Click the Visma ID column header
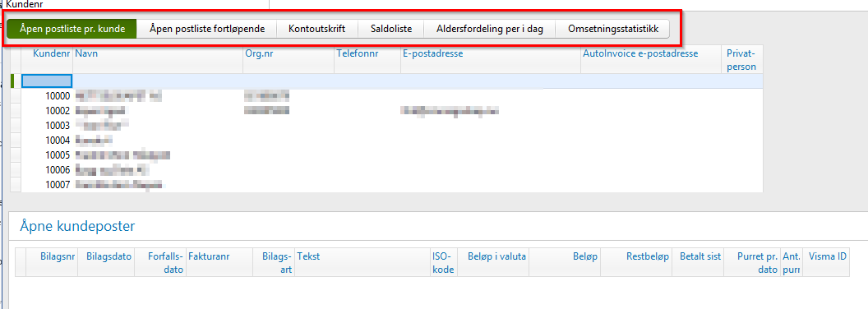The image size is (868, 309). [x=825, y=262]
